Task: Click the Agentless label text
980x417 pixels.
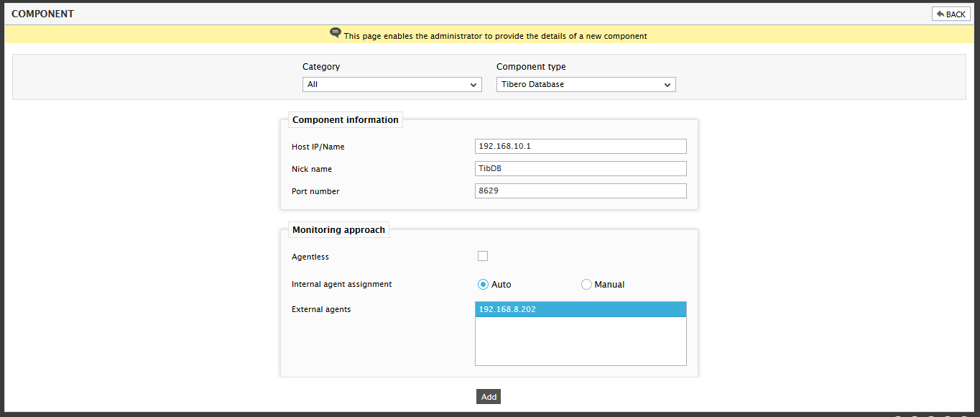Action: coord(310,257)
